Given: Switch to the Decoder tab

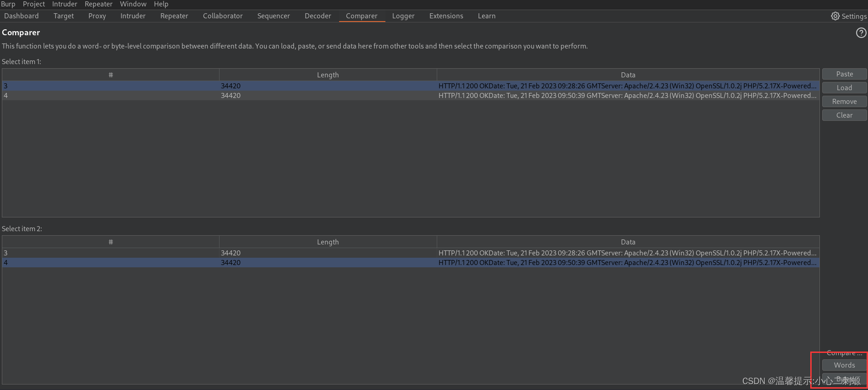Looking at the screenshot, I should point(318,16).
